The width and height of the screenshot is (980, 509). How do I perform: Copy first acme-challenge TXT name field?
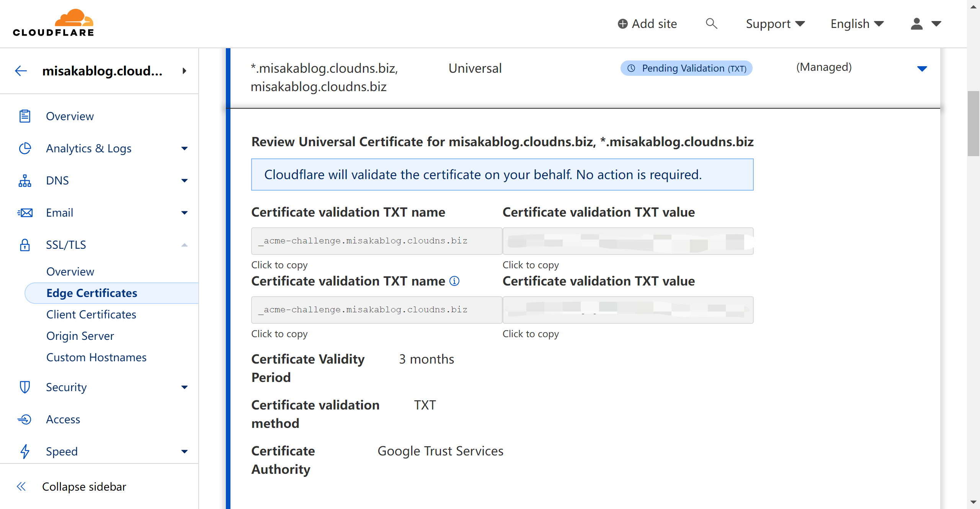(x=376, y=241)
